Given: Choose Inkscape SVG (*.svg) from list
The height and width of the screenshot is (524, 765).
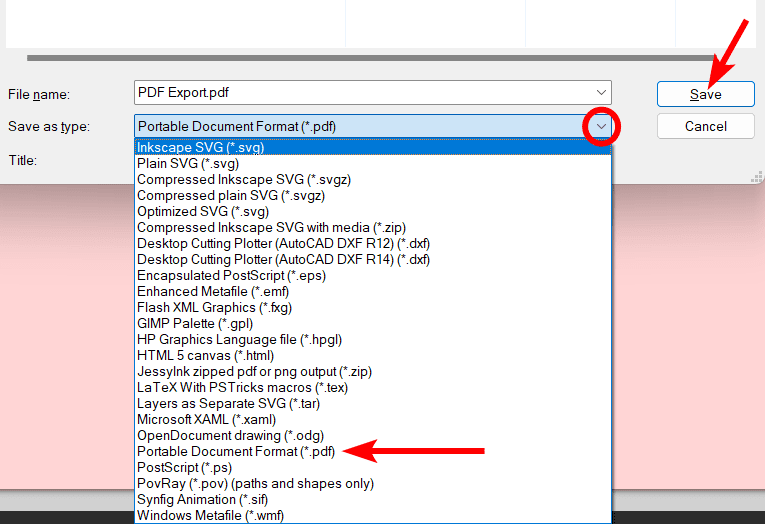Looking at the screenshot, I should click(200, 148).
